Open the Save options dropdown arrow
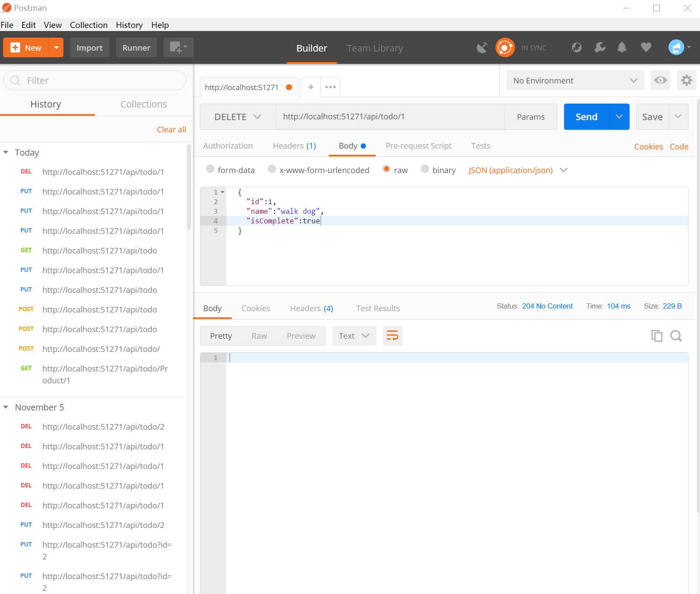The height and width of the screenshot is (594, 700). click(678, 117)
